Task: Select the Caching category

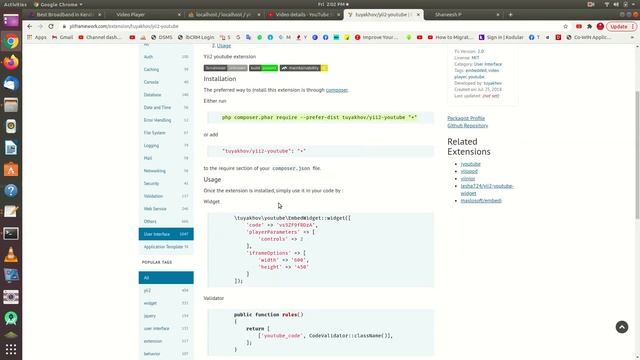Action: point(166,69)
